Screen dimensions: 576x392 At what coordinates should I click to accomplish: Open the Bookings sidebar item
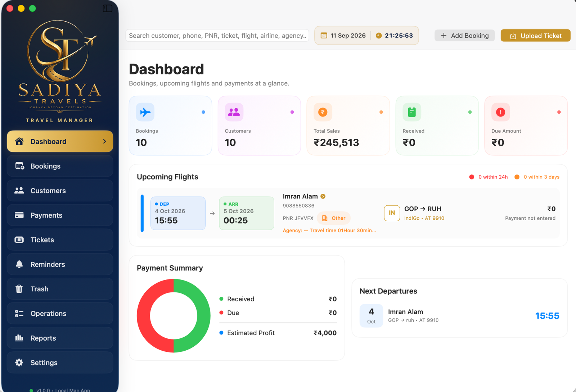tap(60, 166)
